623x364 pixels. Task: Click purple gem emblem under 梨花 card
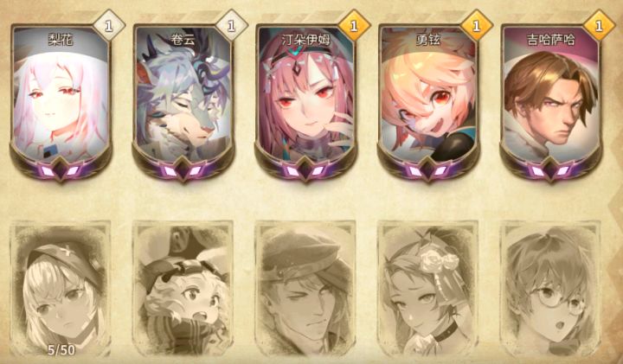point(61,170)
